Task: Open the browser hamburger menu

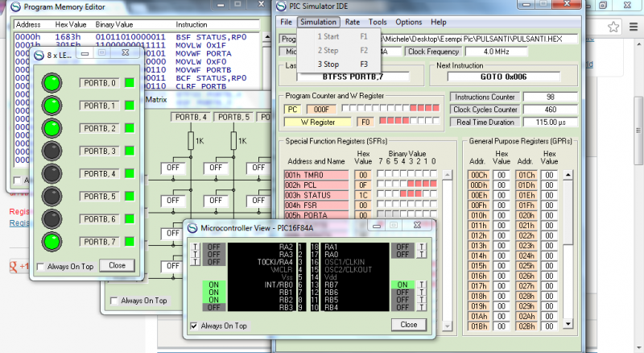Action: coord(634,27)
